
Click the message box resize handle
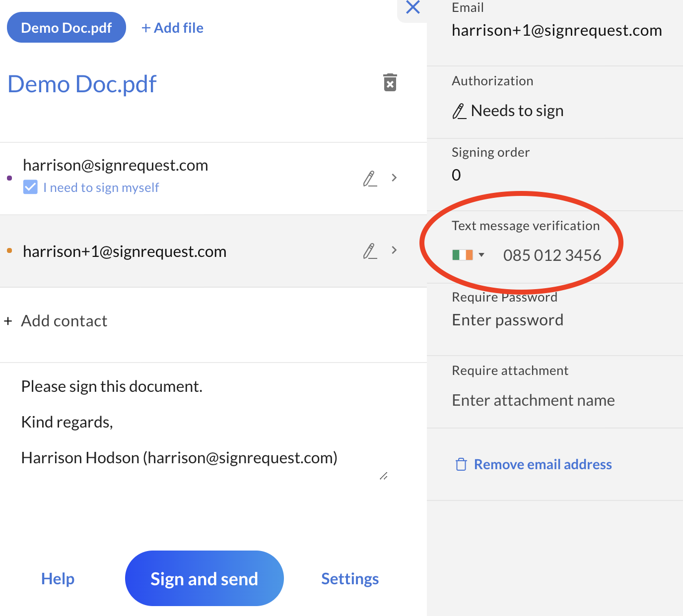[x=384, y=476]
